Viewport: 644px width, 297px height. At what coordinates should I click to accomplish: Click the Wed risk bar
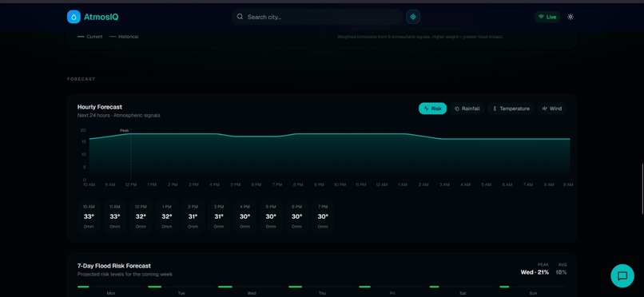225,287
